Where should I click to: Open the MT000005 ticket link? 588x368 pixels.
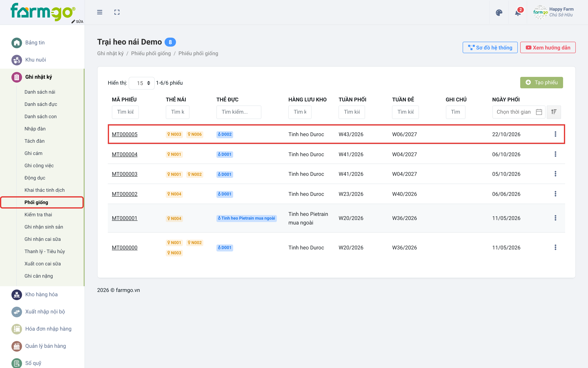coord(125,134)
